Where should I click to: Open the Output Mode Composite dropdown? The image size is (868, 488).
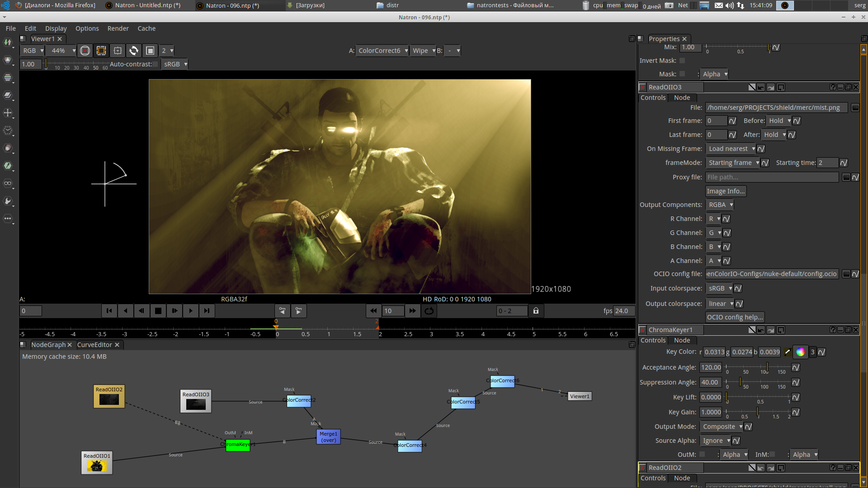coord(722,427)
